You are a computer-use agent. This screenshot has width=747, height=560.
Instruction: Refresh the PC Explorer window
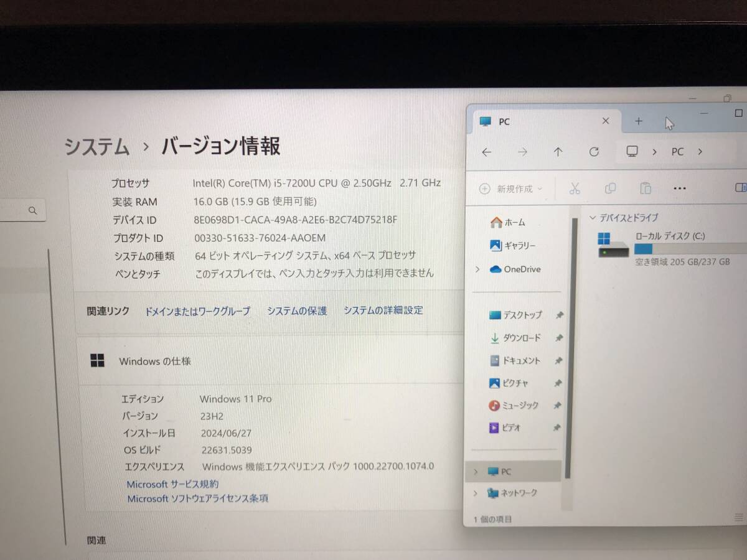[594, 152]
